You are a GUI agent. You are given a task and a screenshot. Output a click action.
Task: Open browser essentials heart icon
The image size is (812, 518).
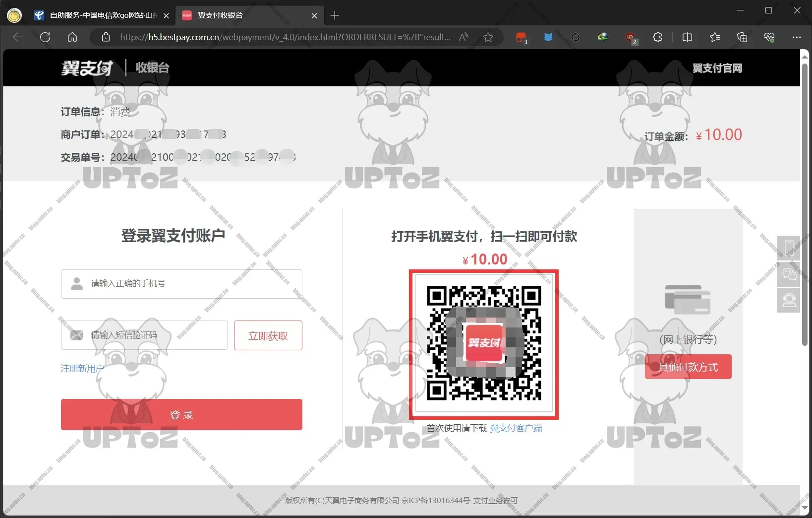click(769, 37)
